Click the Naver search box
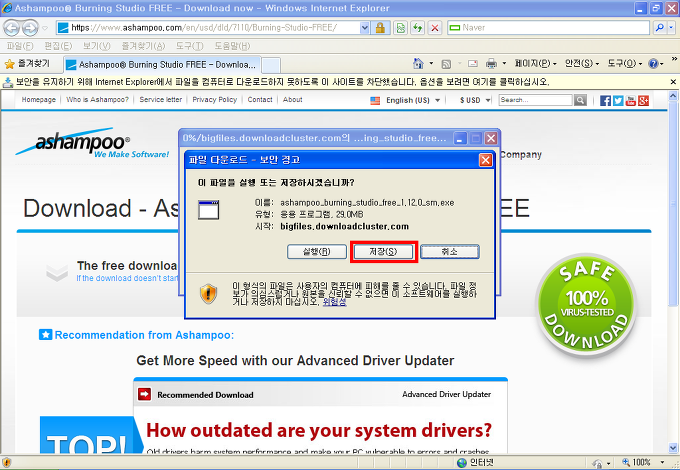Viewport: 680px width, 470px height. point(549,28)
